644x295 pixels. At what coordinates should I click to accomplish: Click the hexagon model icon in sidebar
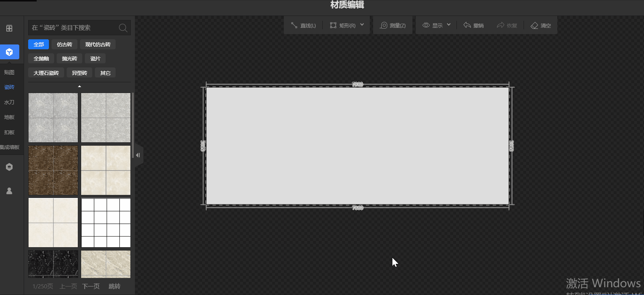pos(9,167)
